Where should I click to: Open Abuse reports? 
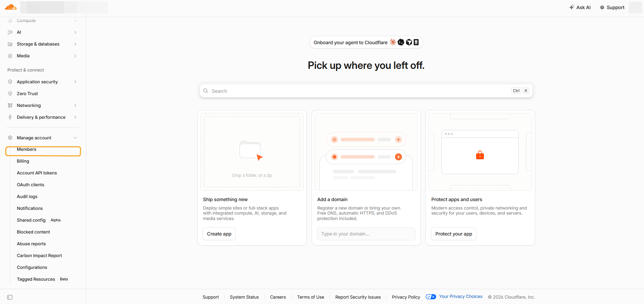pyautogui.click(x=31, y=244)
